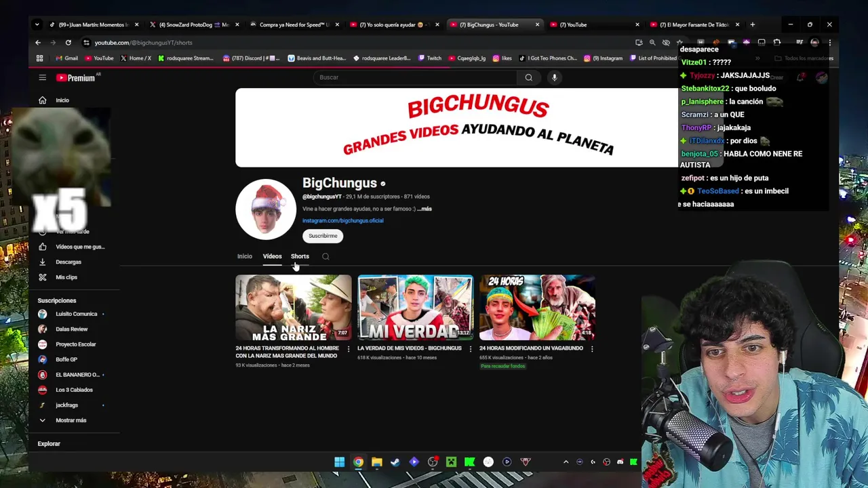The image size is (868, 488).
Task: Open the likes Instagram bookmark
Action: click(x=502, y=58)
